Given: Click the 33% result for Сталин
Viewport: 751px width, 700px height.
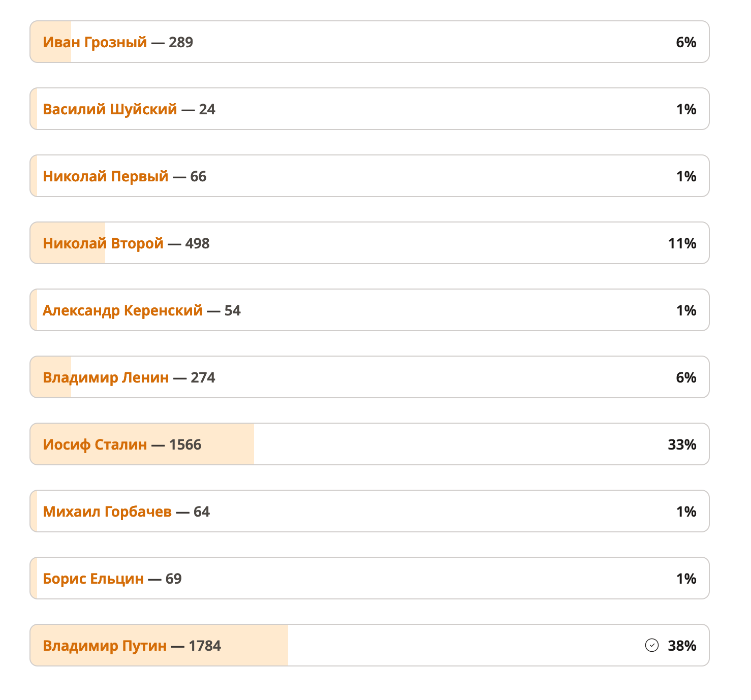Looking at the screenshot, I should (x=682, y=444).
